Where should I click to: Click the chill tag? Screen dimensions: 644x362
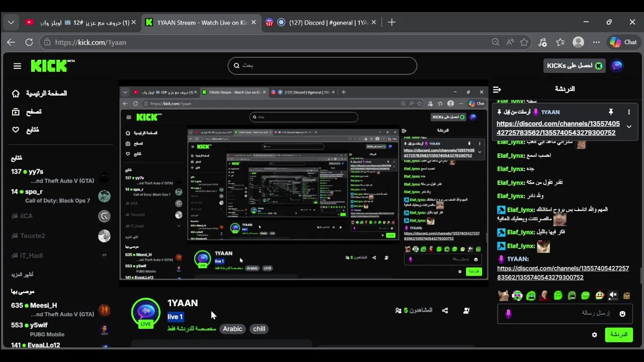[x=259, y=329]
